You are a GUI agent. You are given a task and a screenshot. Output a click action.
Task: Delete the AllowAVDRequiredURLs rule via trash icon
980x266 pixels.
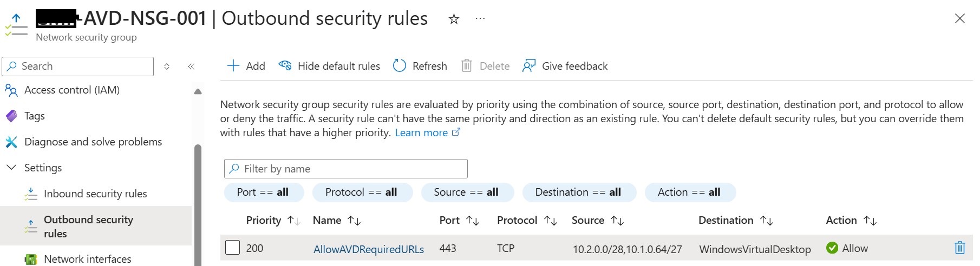click(x=959, y=248)
